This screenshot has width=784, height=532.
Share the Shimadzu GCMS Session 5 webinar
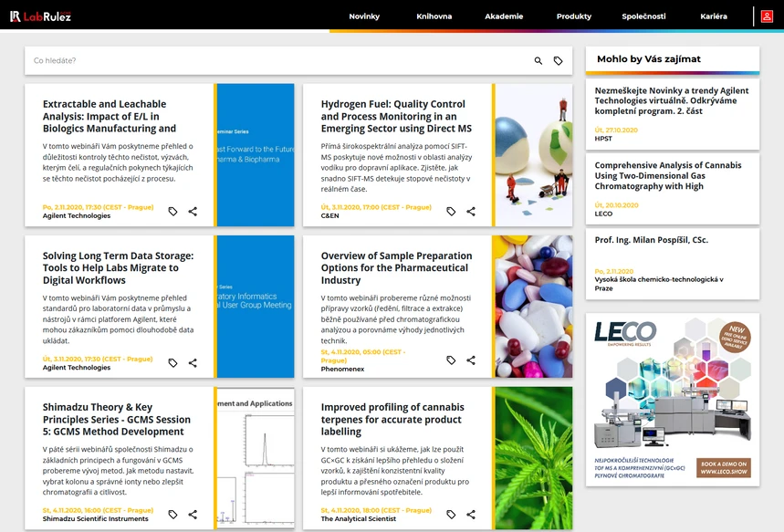(x=193, y=515)
